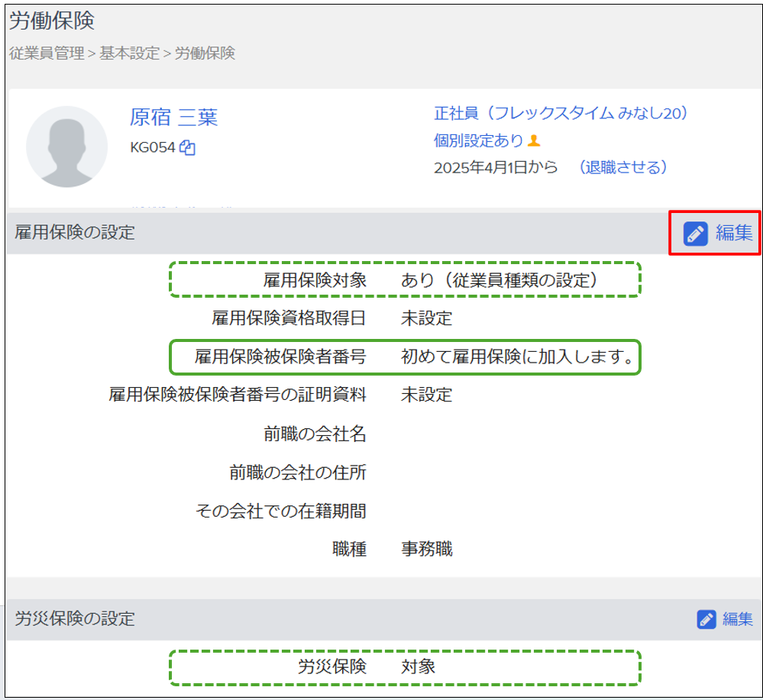Click the 職種 value 事務職

tap(427, 549)
